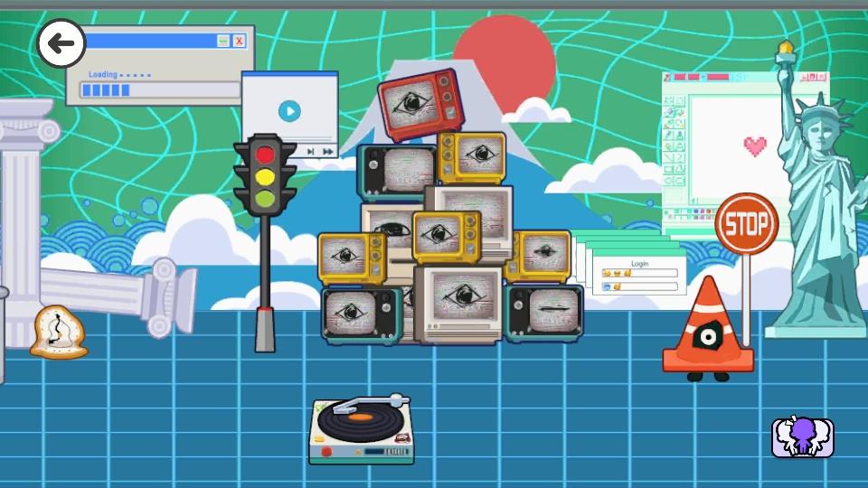Image resolution: width=868 pixels, height=488 pixels.
Task: Tap the vinyl turntable
Action: pyautogui.click(x=362, y=431)
